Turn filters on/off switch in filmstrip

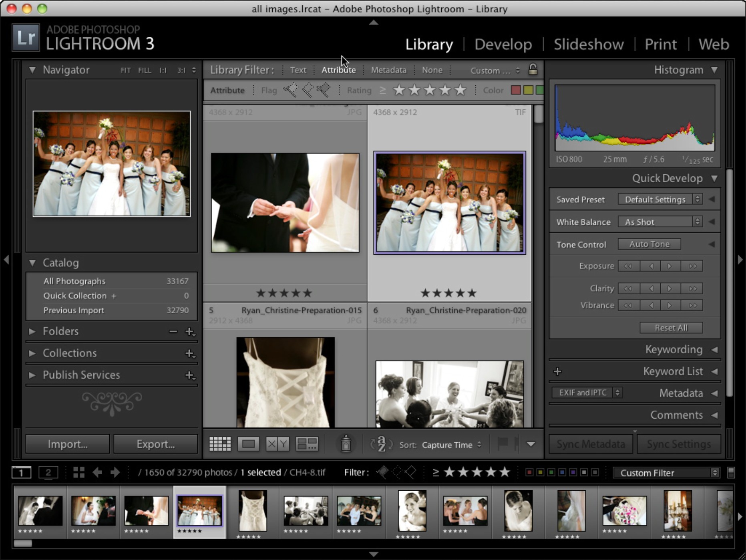pos(731,473)
